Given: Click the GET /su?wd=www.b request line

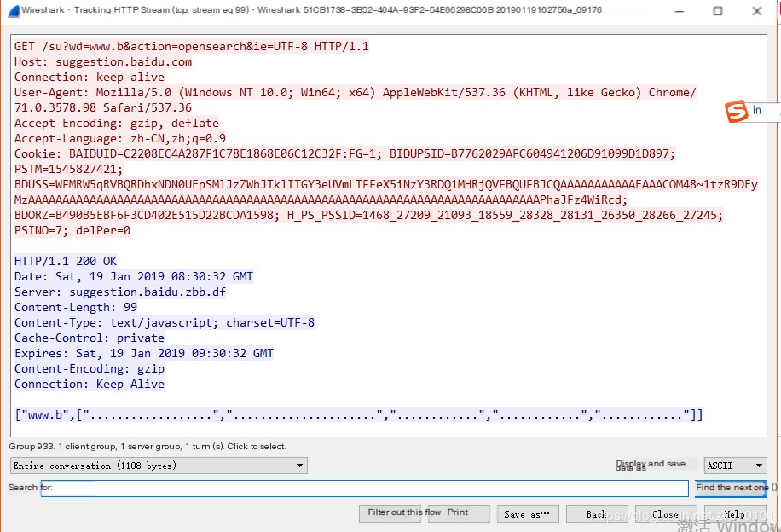Looking at the screenshot, I should click(192, 46).
